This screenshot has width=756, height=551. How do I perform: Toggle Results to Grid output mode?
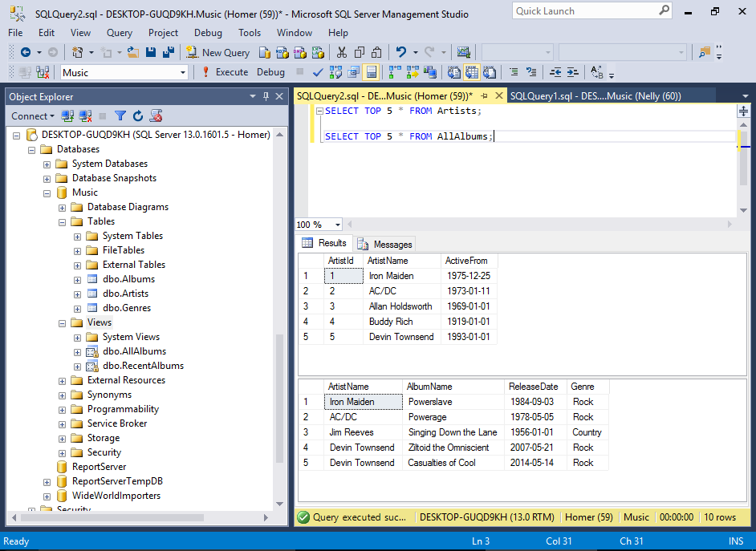click(x=471, y=72)
